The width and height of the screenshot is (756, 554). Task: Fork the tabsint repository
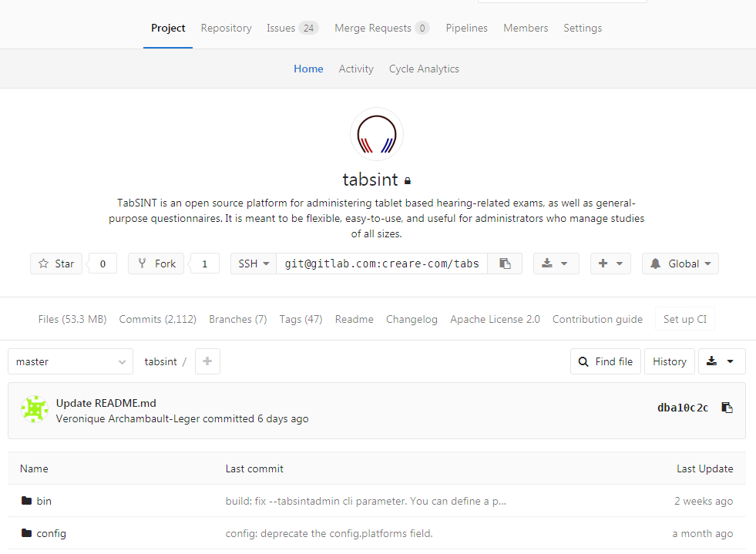[x=157, y=264]
